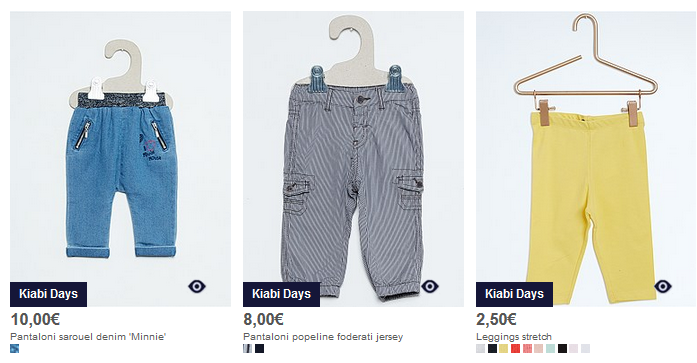Pick the navy swatch under popeline pants
697x363 pixels.
(x=260, y=349)
